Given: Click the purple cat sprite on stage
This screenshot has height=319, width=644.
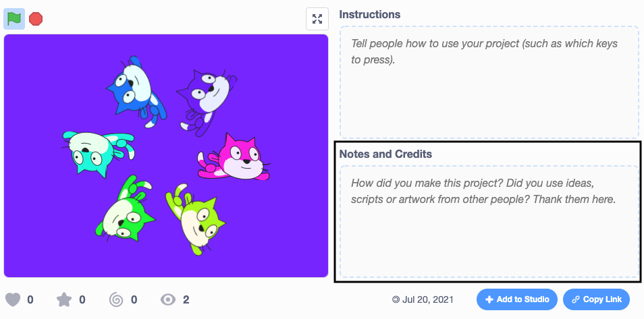Looking at the screenshot, I should tap(205, 98).
